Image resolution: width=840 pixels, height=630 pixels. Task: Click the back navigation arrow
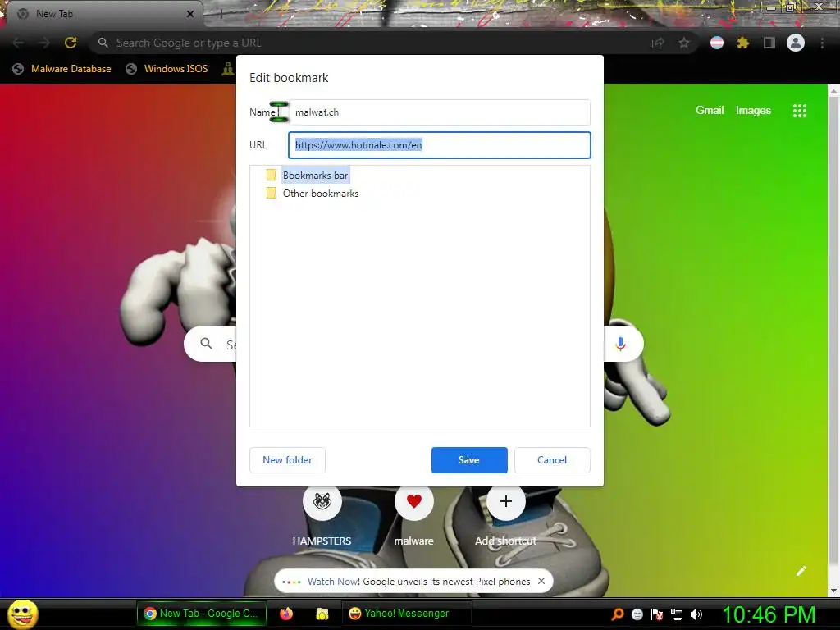coord(18,43)
